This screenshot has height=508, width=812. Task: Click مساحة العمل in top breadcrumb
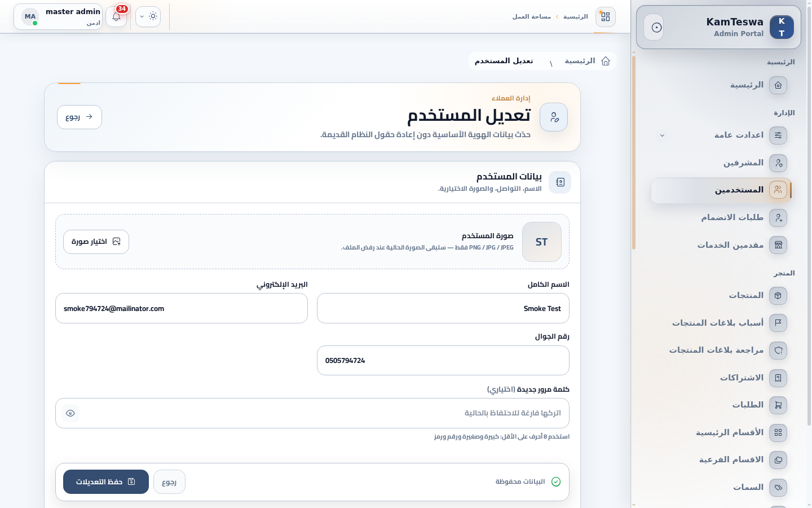[532, 16]
